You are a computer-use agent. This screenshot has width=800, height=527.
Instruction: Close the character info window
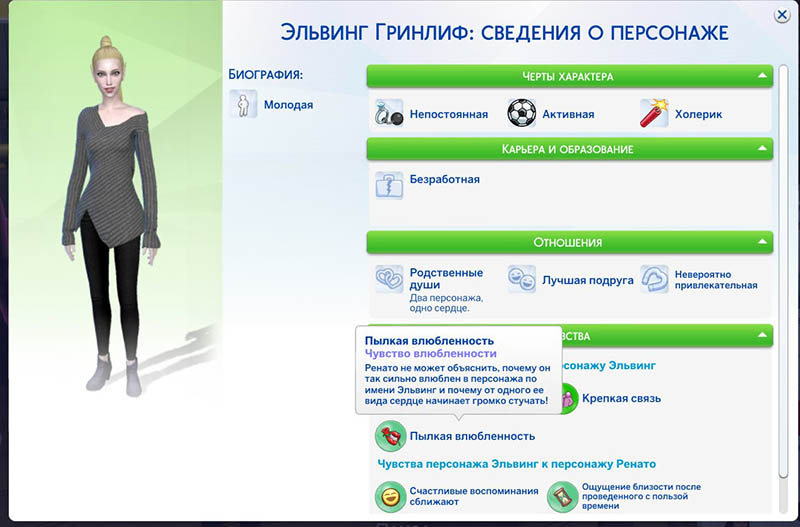(782, 15)
